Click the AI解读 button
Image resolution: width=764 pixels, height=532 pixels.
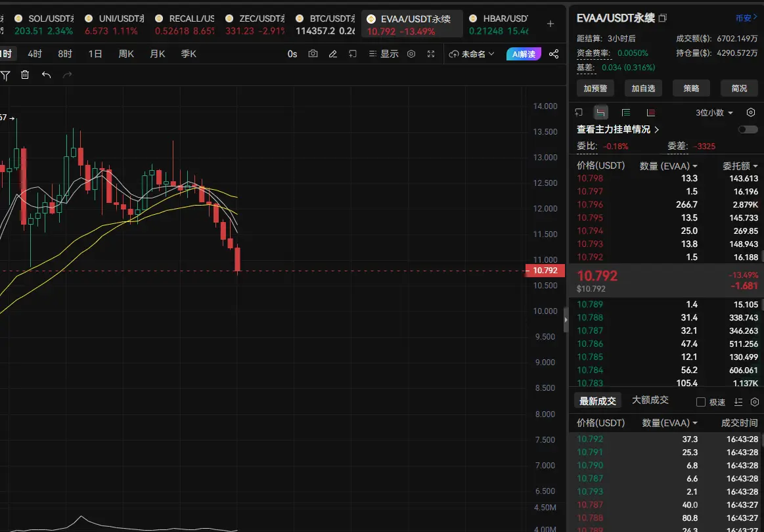click(524, 54)
